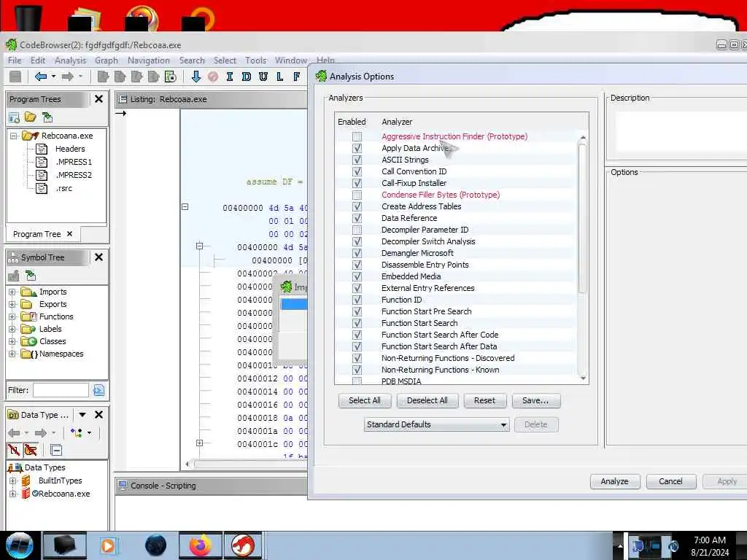Open the back arrow history dropdown

point(53,76)
